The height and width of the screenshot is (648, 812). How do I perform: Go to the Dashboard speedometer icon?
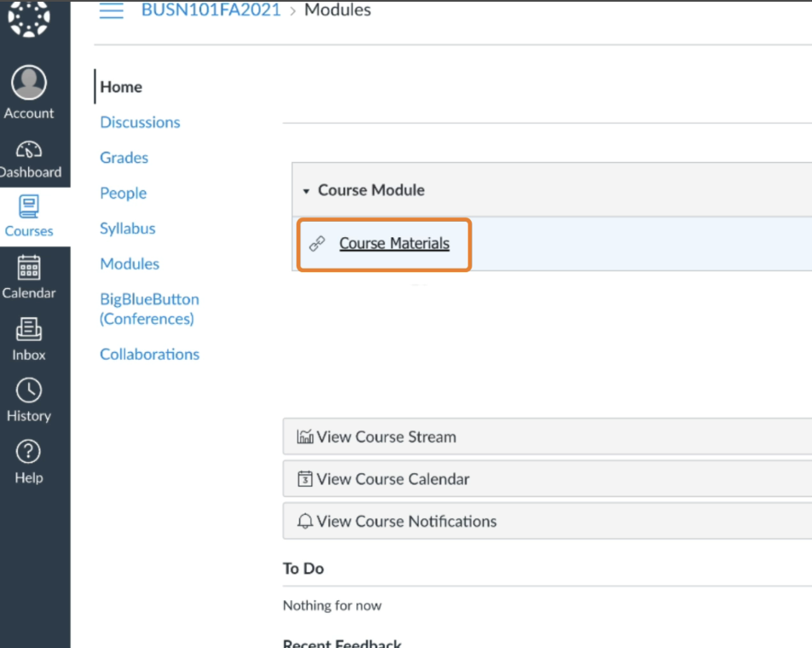pyautogui.click(x=29, y=150)
